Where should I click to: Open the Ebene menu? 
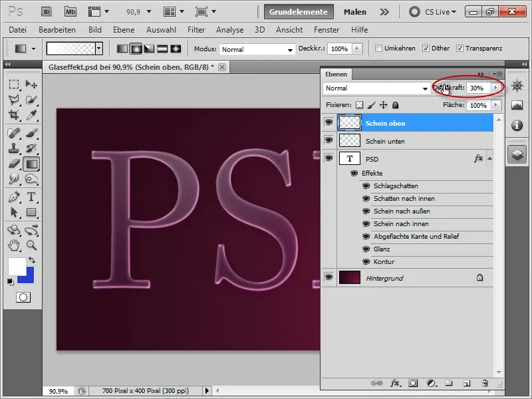124,30
